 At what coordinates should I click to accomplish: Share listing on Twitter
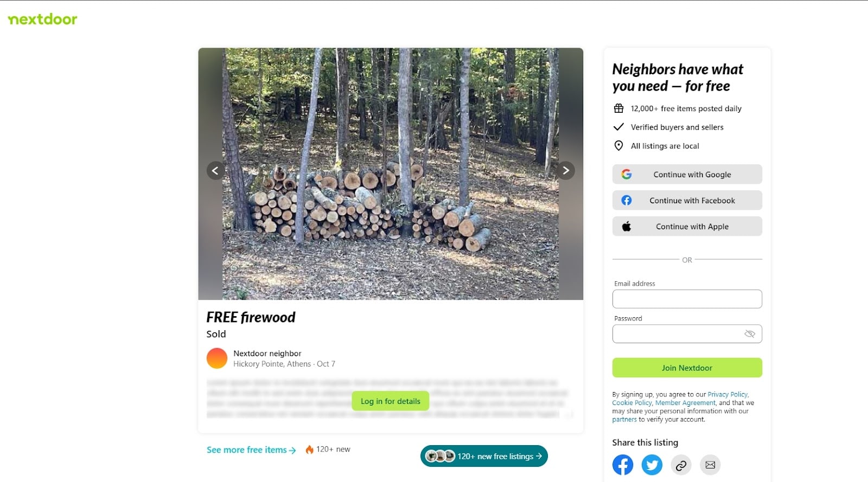(652, 465)
